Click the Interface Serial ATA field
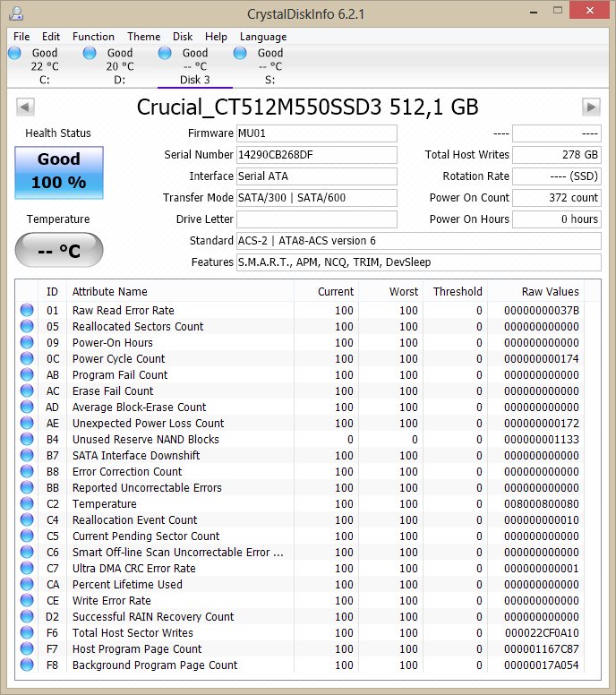 [316, 176]
